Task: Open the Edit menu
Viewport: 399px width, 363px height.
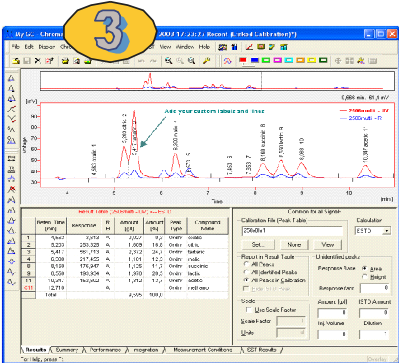Action: pyautogui.click(x=29, y=47)
